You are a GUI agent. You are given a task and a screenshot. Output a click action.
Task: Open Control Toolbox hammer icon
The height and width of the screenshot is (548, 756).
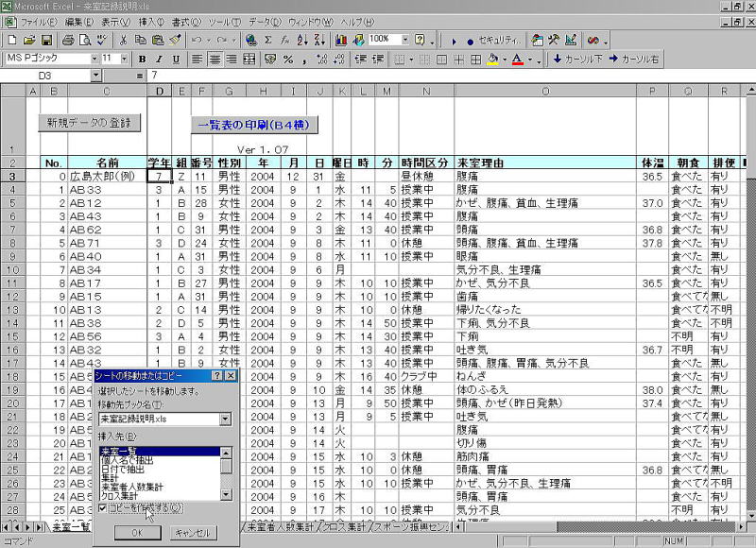click(x=554, y=40)
